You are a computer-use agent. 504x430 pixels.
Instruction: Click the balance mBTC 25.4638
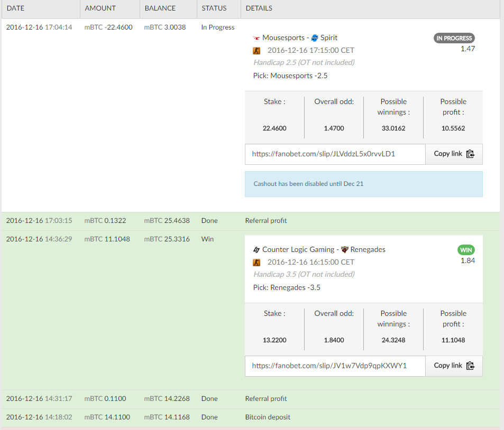point(167,221)
